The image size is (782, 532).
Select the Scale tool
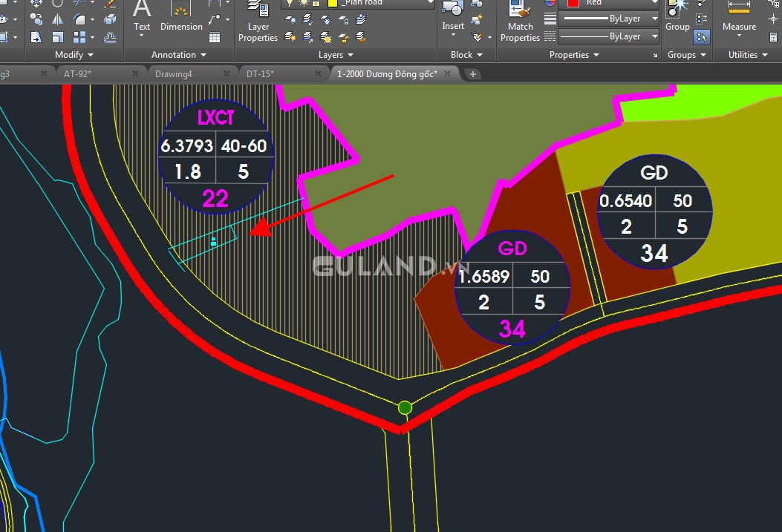point(58,37)
